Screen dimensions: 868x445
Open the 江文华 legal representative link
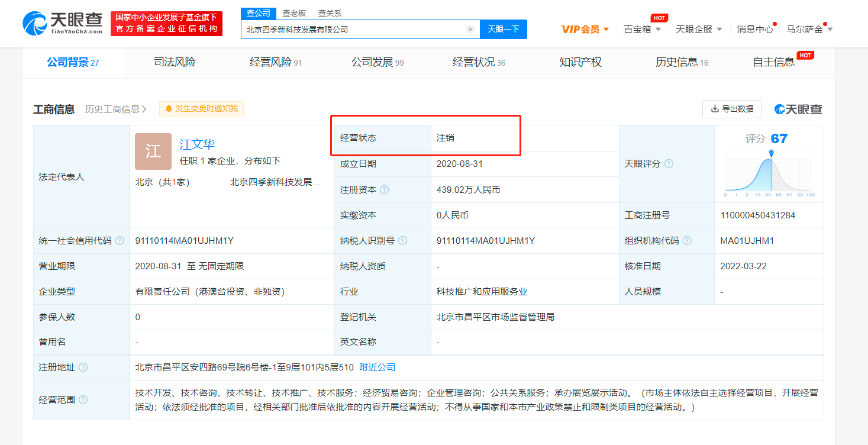click(x=197, y=144)
